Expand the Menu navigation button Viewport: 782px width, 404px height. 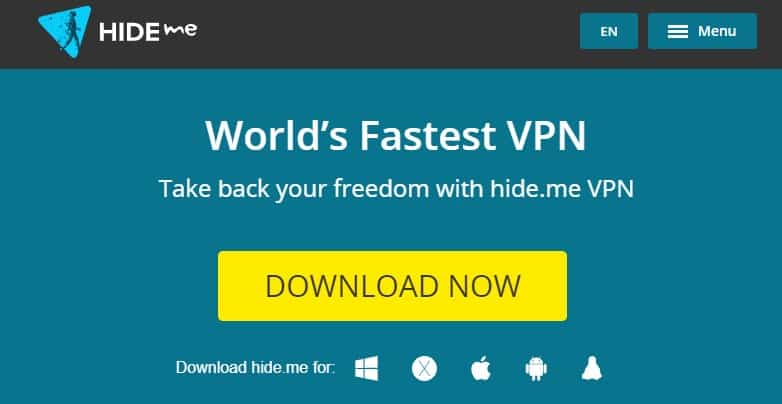click(702, 31)
